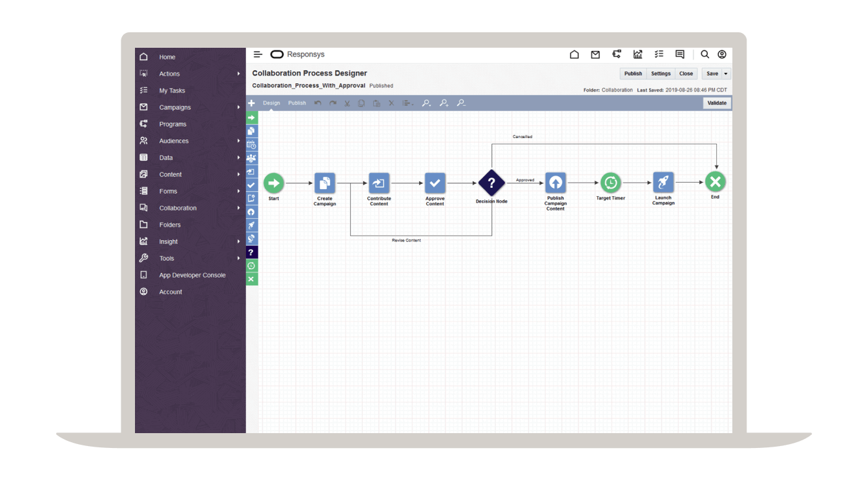Select the Contribute Content stage in the palette
Image resolution: width=868 pixels, height=488 pixels.
252,172
